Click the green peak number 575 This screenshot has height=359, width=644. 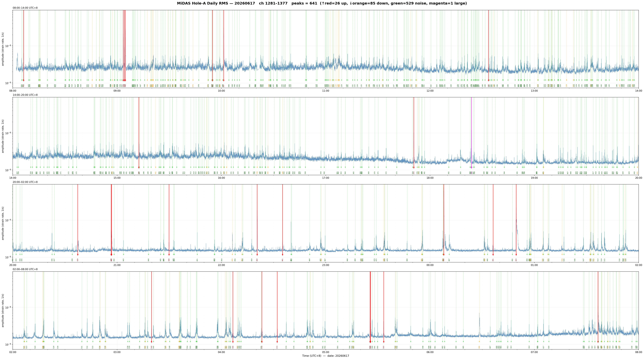pyautogui.click(x=294, y=347)
